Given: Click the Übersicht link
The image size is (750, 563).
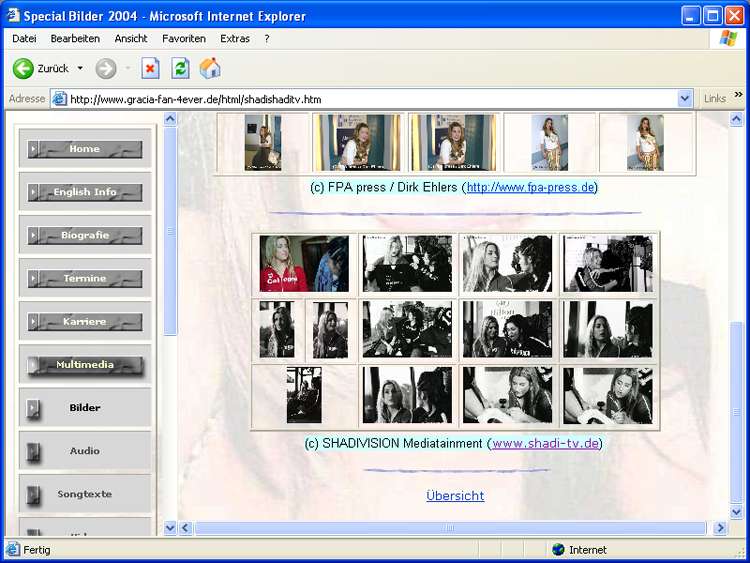Looking at the screenshot, I should coord(455,496).
